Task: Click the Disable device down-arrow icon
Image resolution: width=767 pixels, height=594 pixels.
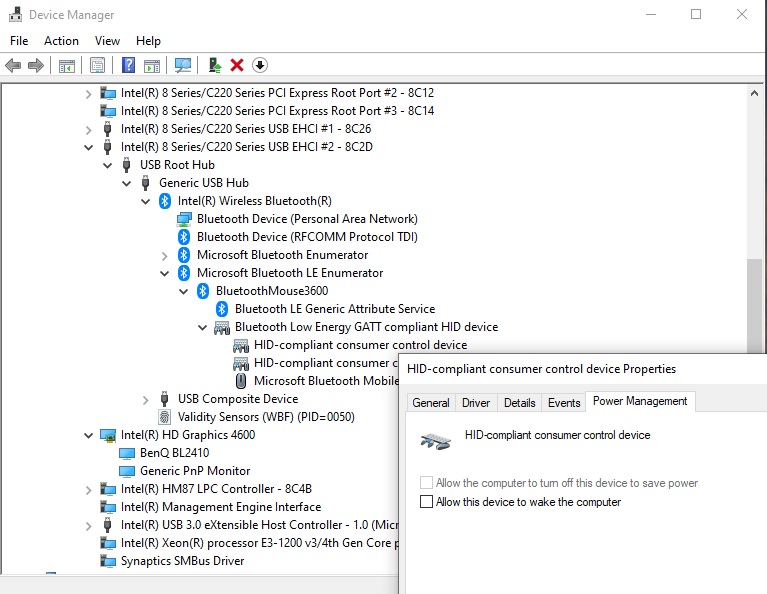Action: click(260, 65)
